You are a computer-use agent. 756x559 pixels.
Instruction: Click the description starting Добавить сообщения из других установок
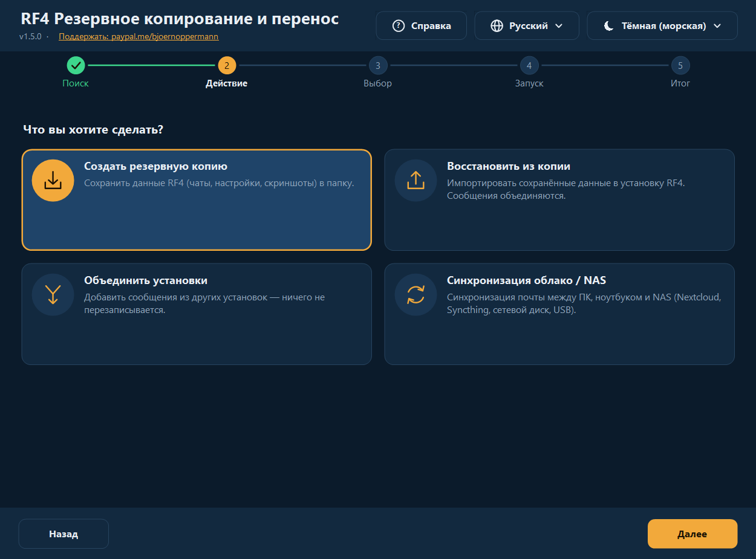pyautogui.click(x=204, y=303)
